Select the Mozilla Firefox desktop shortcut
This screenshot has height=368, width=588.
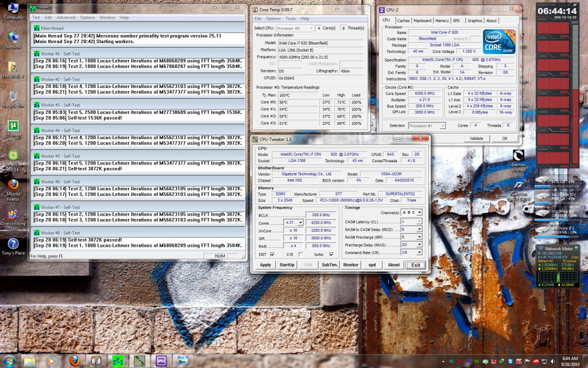click(x=13, y=190)
